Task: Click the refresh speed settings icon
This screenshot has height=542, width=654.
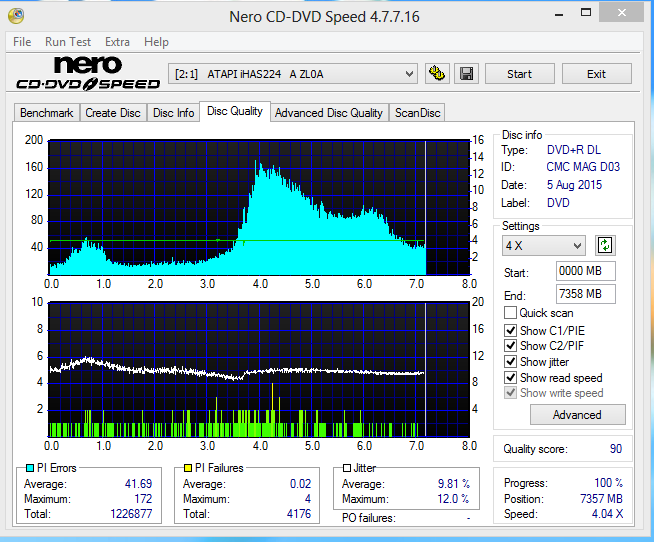Action: point(605,245)
